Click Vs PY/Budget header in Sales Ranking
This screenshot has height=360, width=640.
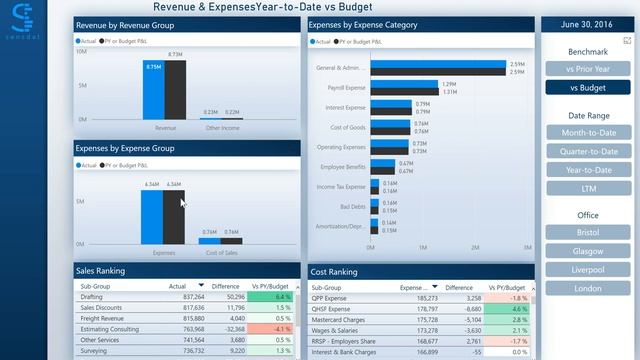coord(270,287)
